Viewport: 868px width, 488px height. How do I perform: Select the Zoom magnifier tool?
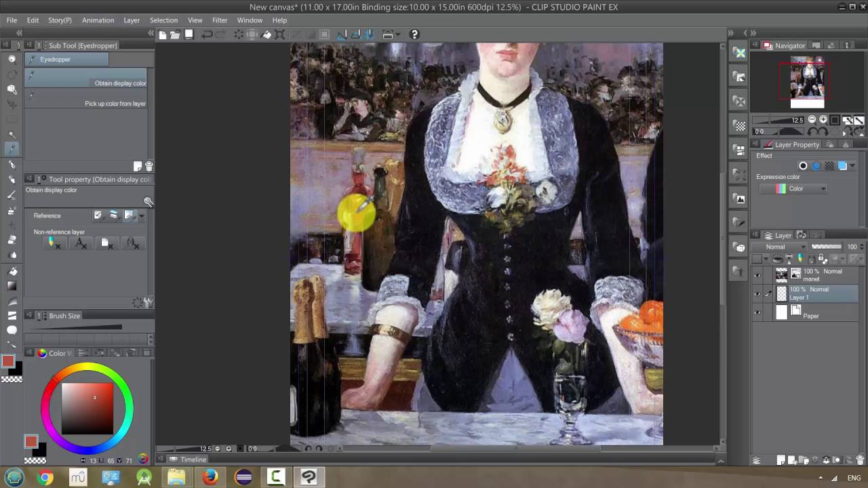tap(12, 59)
